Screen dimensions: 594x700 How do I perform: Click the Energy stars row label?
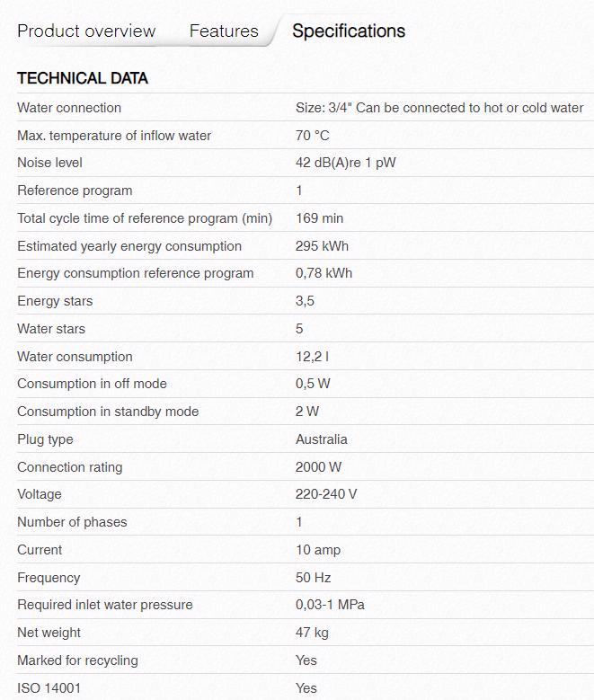tap(55, 301)
